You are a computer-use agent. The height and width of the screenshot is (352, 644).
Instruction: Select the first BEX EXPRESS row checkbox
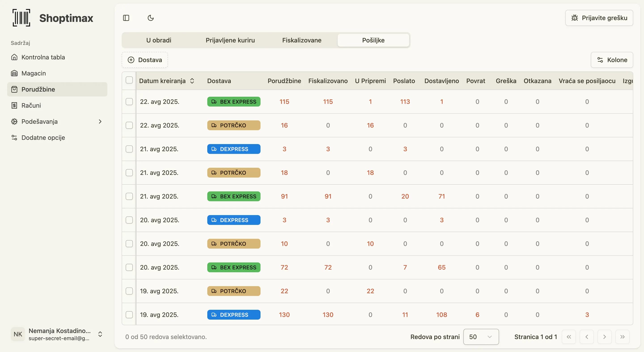coord(129,102)
